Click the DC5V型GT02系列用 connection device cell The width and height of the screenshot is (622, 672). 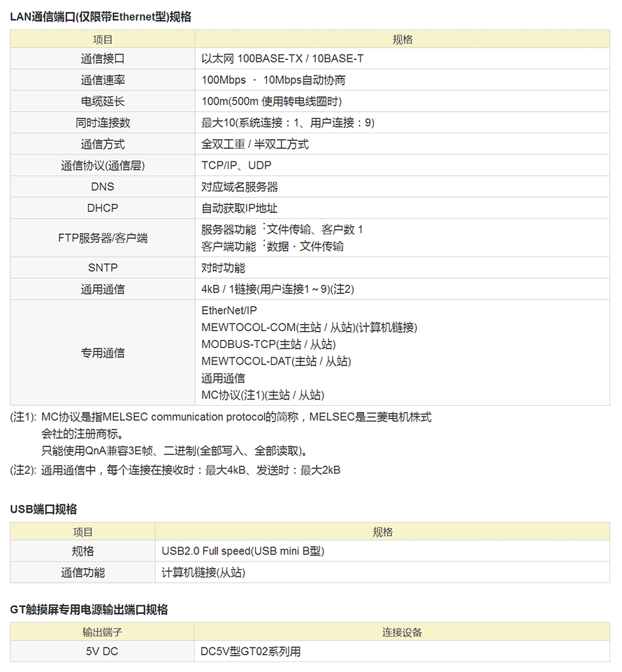(251, 652)
